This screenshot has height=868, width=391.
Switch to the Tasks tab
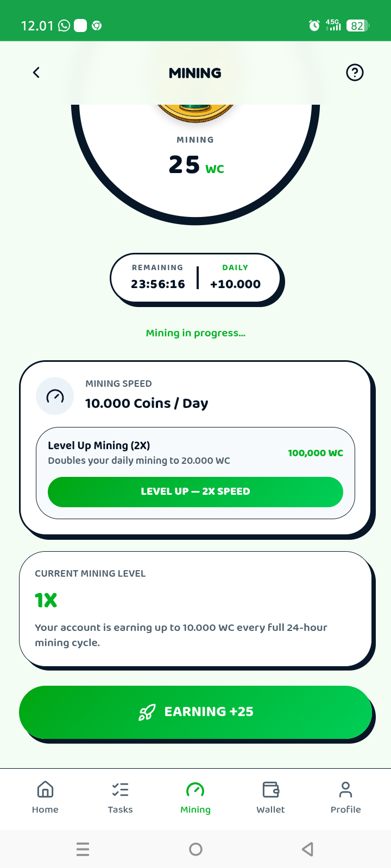pos(120,797)
